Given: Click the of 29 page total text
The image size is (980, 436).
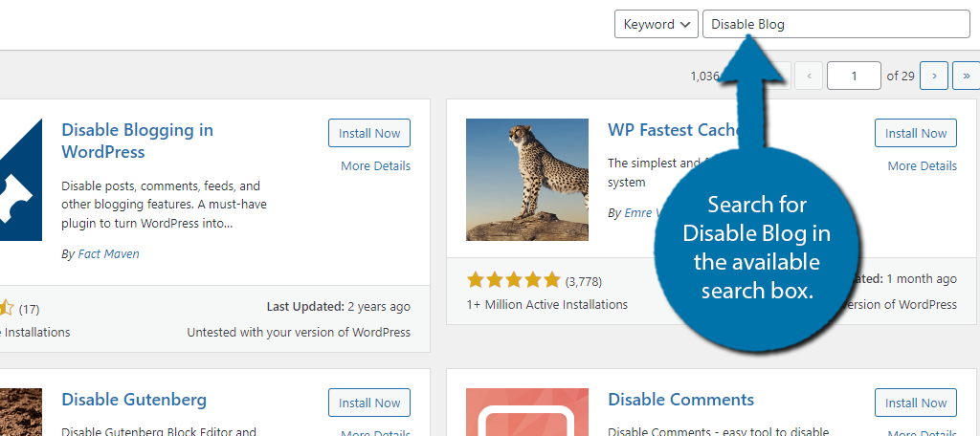Looking at the screenshot, I should pos(901,76).
